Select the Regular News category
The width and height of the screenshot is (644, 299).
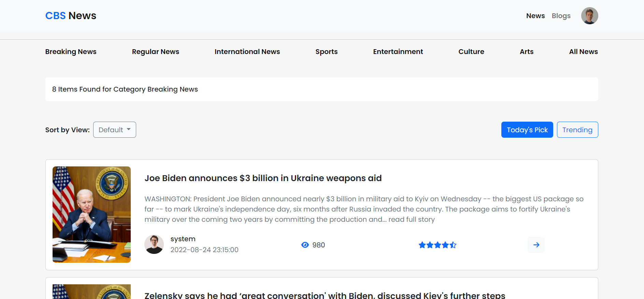[155, 52]
